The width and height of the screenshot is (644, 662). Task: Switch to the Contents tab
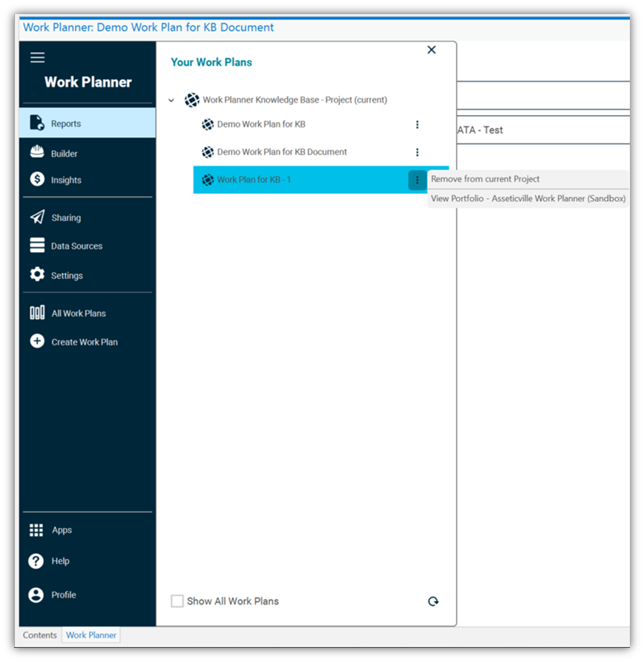click(x=40, y=635)
